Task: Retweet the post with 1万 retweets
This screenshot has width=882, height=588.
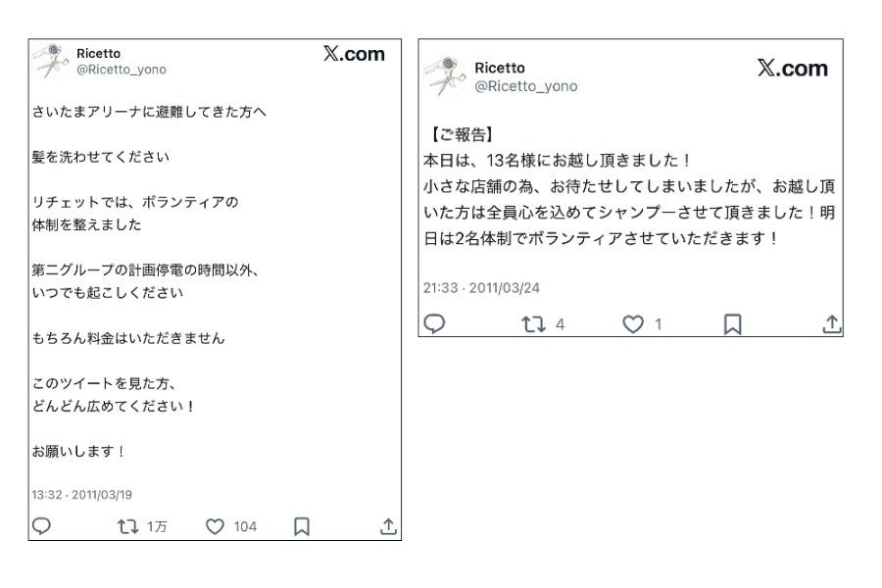Action: pyautogui.click(x=125, y=526)
